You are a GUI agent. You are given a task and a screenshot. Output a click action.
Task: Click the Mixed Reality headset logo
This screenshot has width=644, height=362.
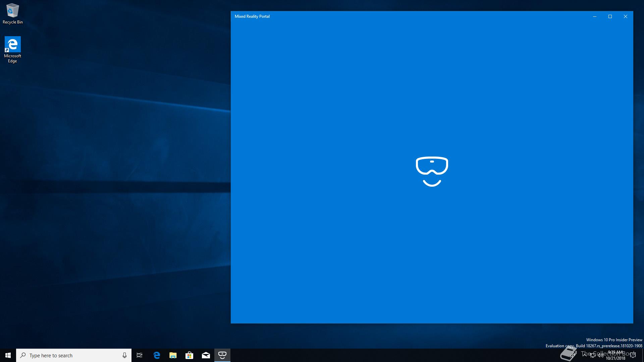tap(432, 171)
